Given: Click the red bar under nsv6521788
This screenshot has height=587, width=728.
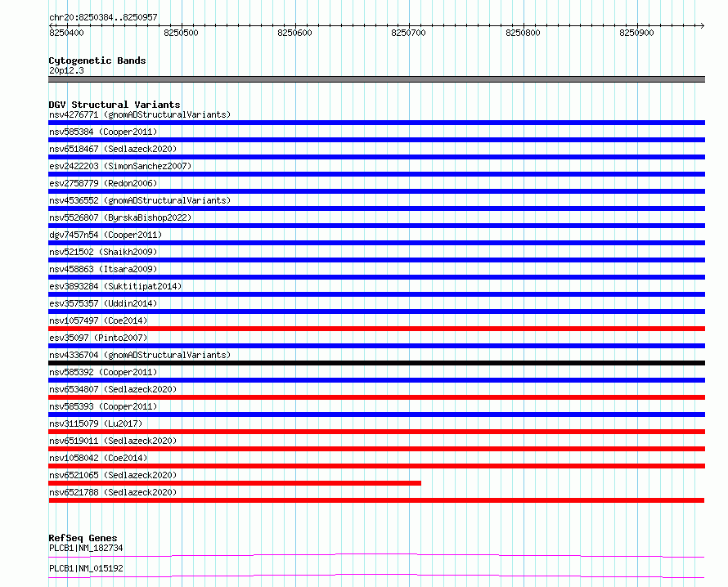Looking at the screenshot, I should tap(376, 500).
